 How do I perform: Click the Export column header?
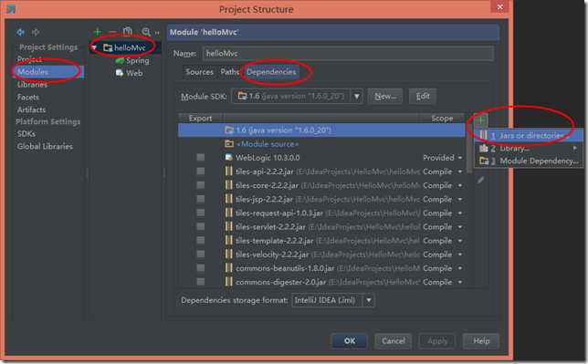[x=200, y=118]
